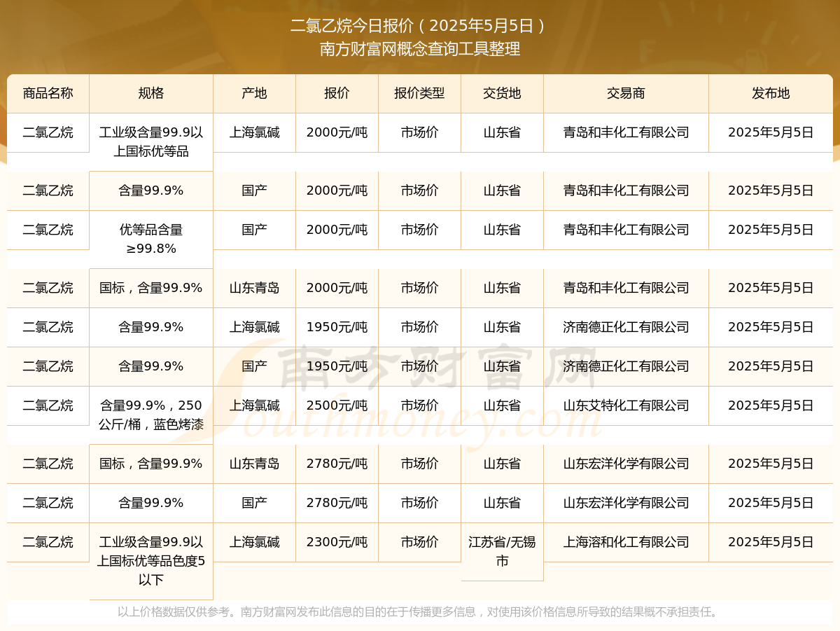Click spec cell ending with '色度5以下'
The image size is (840, 631).
(151, 561)
